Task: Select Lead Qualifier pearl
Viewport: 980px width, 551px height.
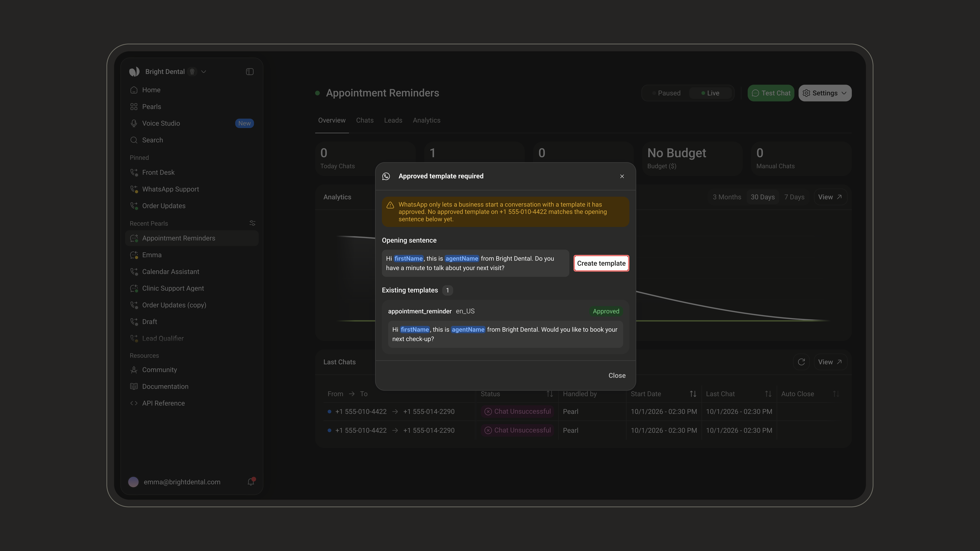Action: tap(192, 338)
